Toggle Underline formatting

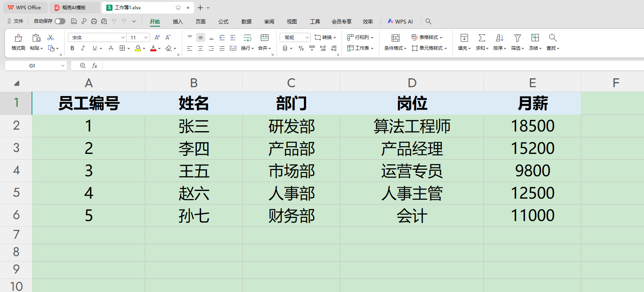[x=95, y=48]
